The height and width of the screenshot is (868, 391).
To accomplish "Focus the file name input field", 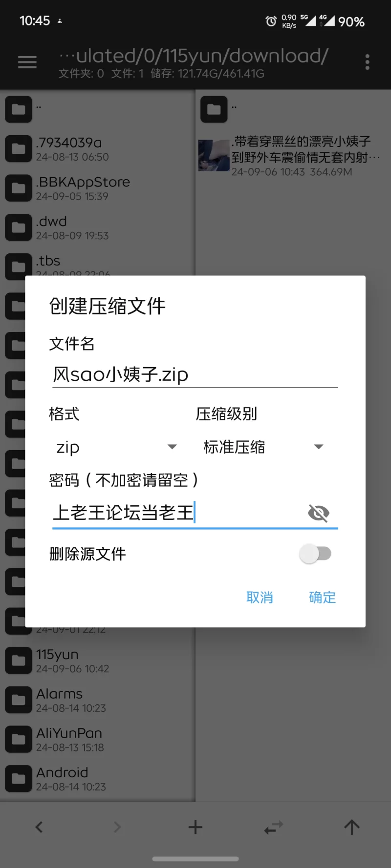I will 195,375.
